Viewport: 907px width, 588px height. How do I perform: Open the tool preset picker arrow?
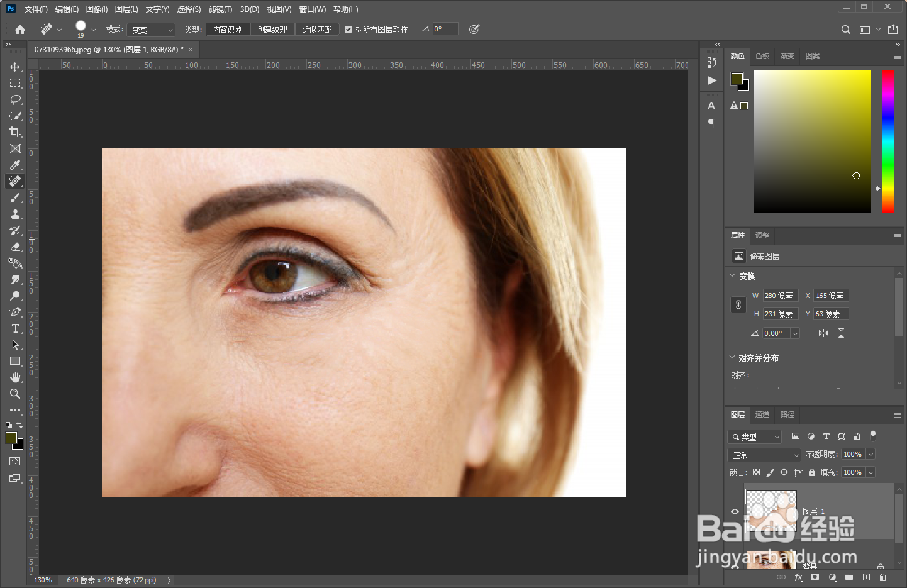point(60,30)
